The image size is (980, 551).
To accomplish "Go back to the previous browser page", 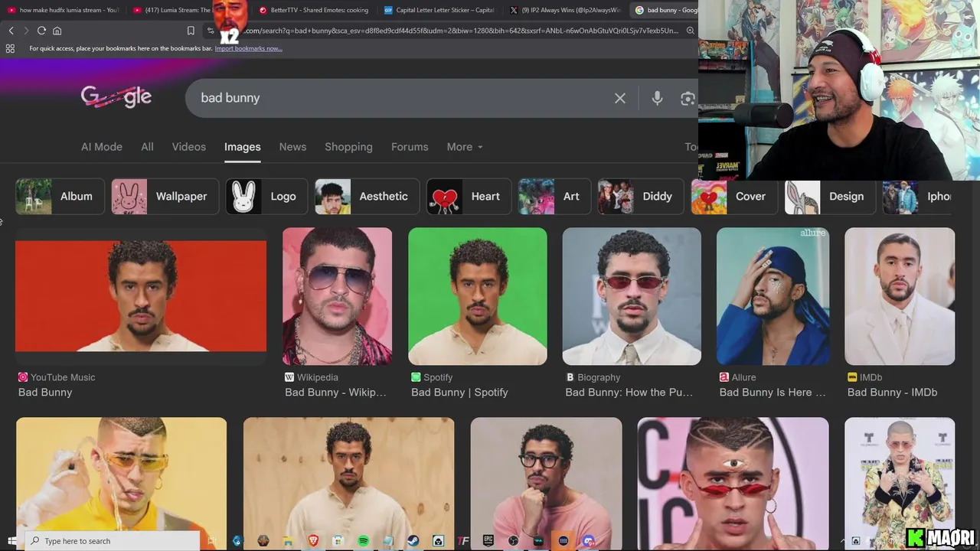I will click(11, 31).
